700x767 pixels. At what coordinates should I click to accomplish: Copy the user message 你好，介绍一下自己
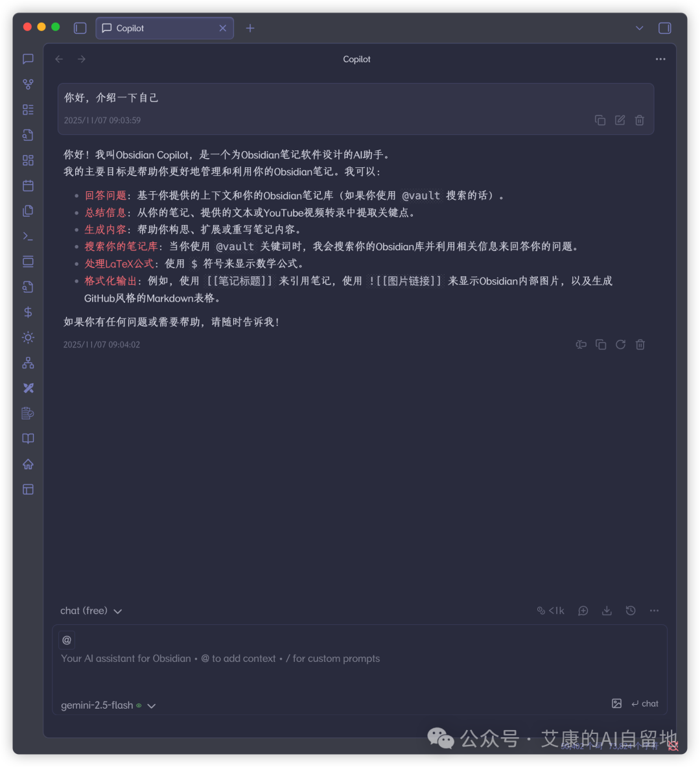pos(600,121)
